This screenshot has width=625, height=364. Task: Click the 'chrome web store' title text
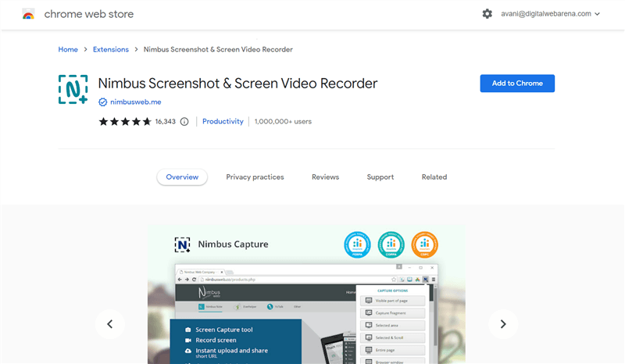(89, 14)
